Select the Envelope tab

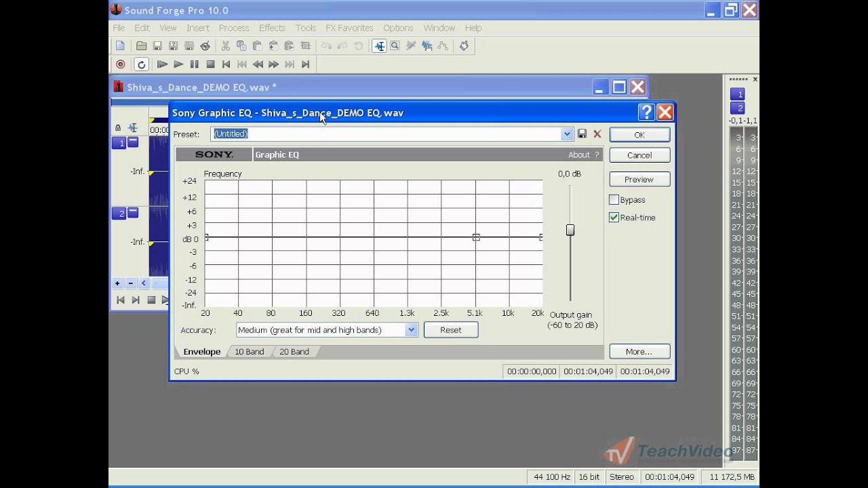(201, 352)
